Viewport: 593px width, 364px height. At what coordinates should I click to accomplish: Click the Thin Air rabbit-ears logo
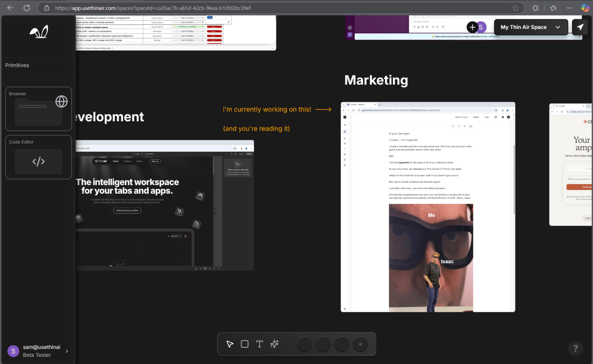pos(39,31)
